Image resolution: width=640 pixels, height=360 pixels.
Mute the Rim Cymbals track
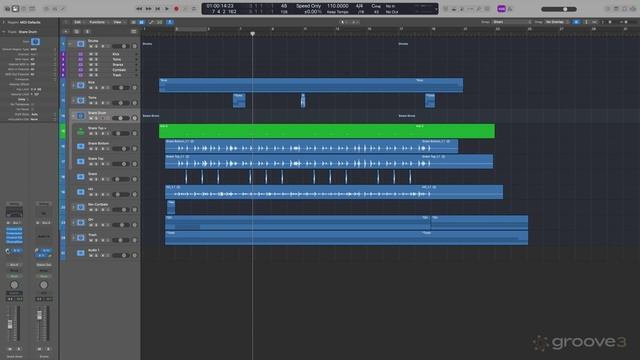91,210
